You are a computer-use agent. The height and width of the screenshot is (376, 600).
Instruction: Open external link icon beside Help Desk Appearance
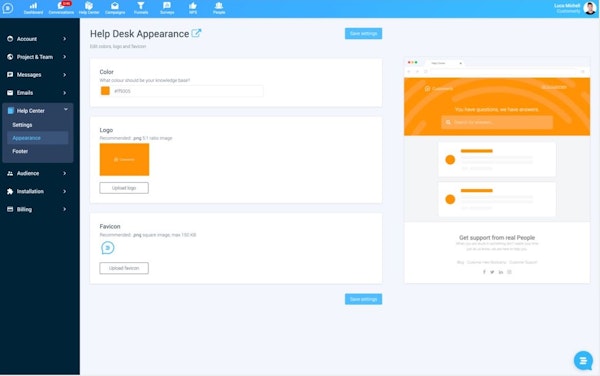pos(196,33)
